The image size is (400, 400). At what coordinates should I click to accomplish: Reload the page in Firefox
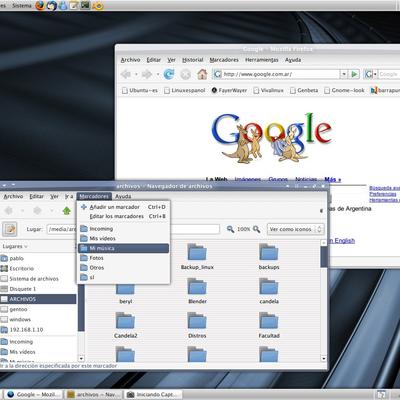[x=169, y=74]
